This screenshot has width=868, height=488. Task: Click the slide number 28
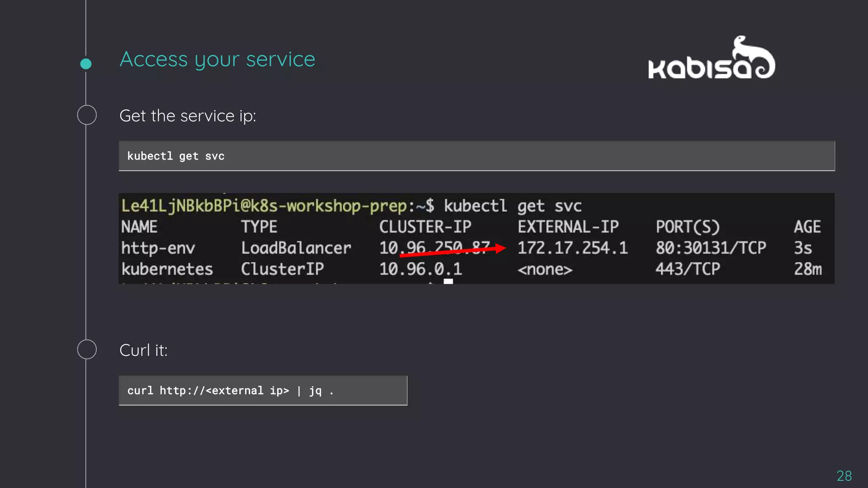[x=844, y=476]
